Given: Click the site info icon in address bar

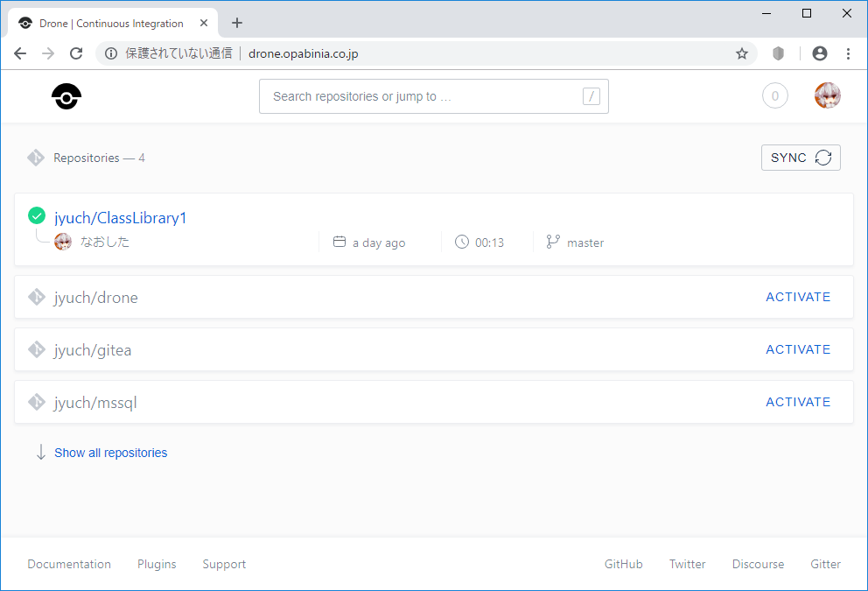Looking at the screenshot, I should click(111, 53).
